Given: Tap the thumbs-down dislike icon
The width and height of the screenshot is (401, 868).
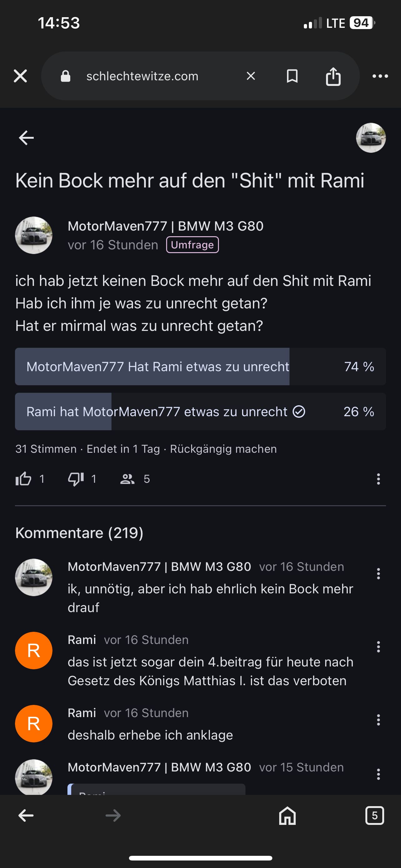Looking at the screenshot, I should 76,479.
